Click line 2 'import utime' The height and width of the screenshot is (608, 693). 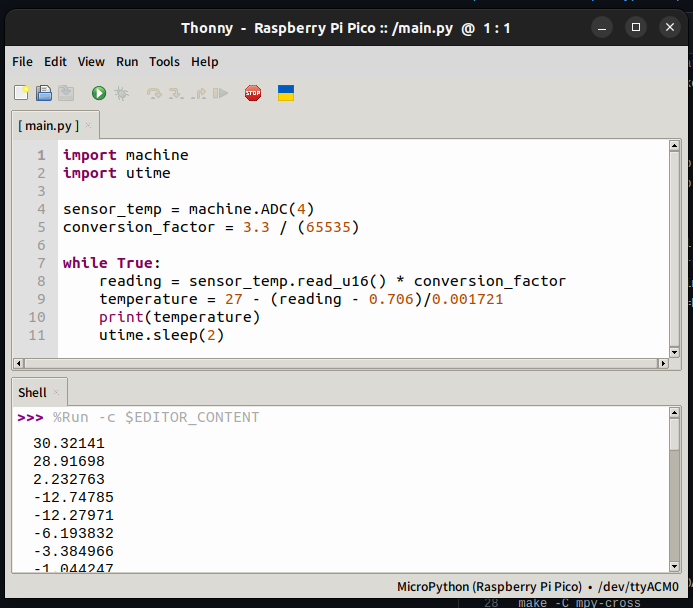click(117, 173)
